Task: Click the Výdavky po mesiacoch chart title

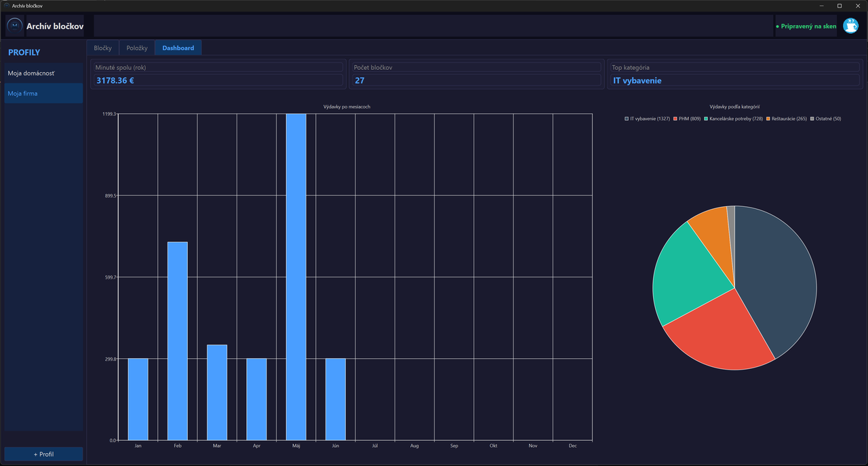Action: pyautogui.click(x=347, y=106)
